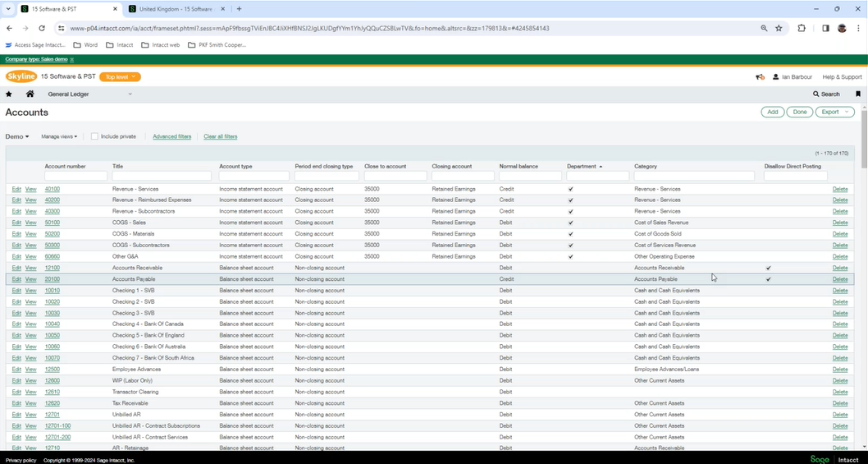Toggle the Include private checkbox

pyautogui.click(x=94, y=136)
